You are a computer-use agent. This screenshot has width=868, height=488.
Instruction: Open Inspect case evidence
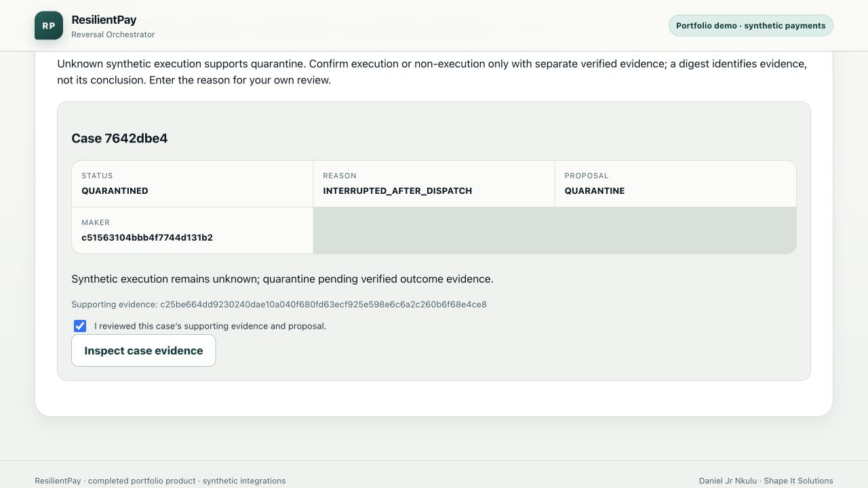144,350
